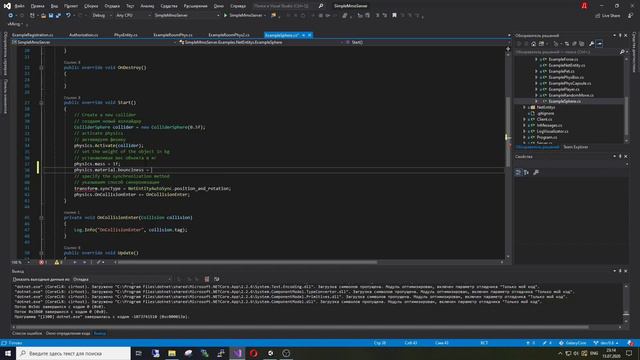Switch to the PhysEntity.cs tab
The width and height of the screenshot is (640, 360).
click(x=126, y=35)
